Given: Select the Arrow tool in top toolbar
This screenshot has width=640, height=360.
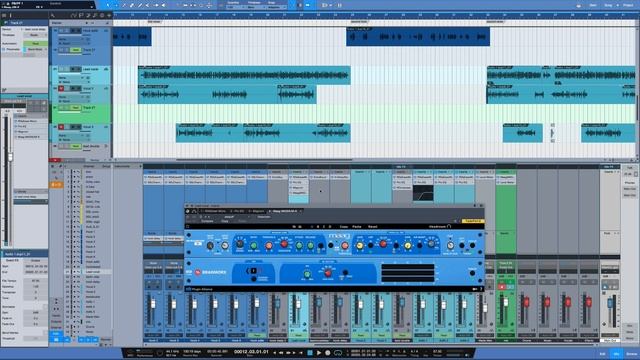Looking at the screenshot, I should 108,5.
